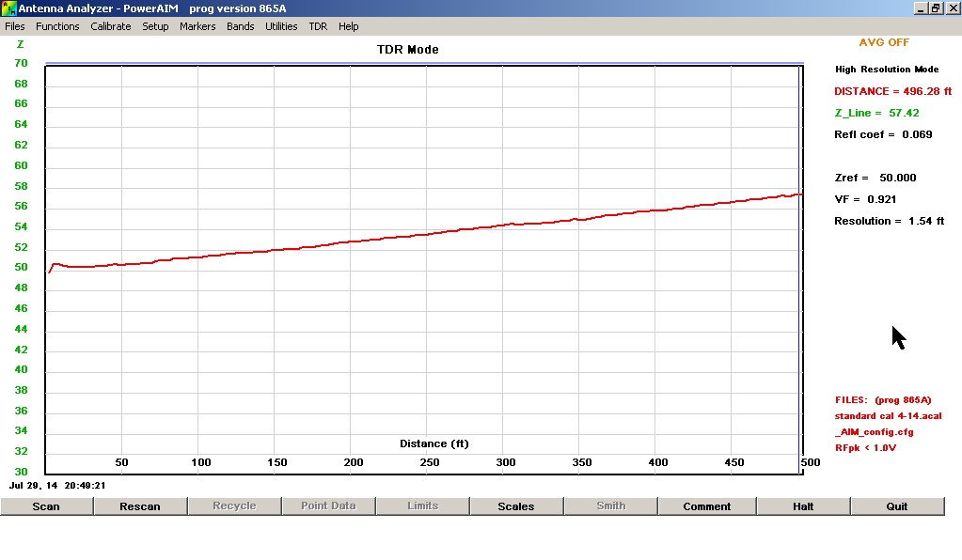Click the Quit button
962x560 pixels.
897,506
